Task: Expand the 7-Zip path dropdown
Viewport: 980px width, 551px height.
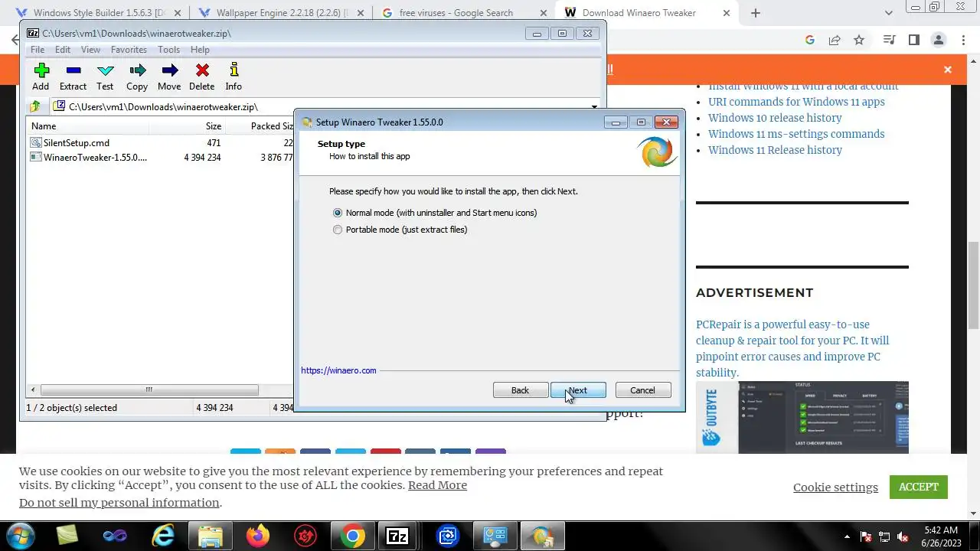Action: tap(594, 107)
